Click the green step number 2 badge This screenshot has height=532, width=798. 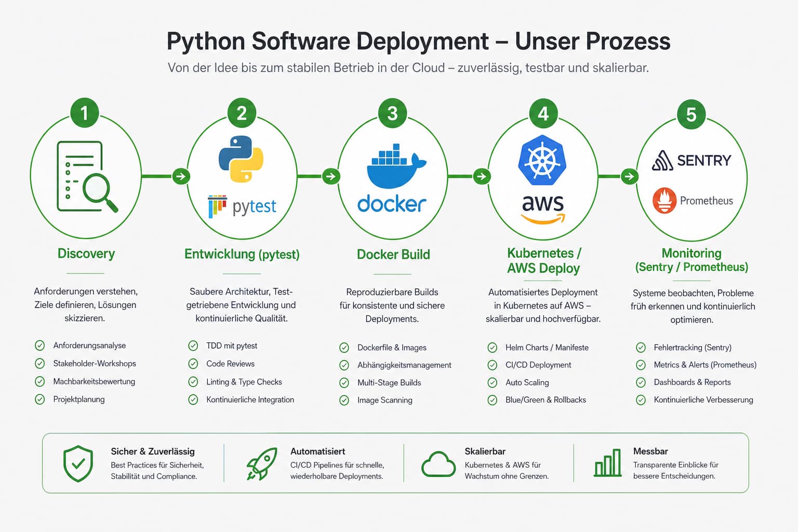click(x=242, y=113)
